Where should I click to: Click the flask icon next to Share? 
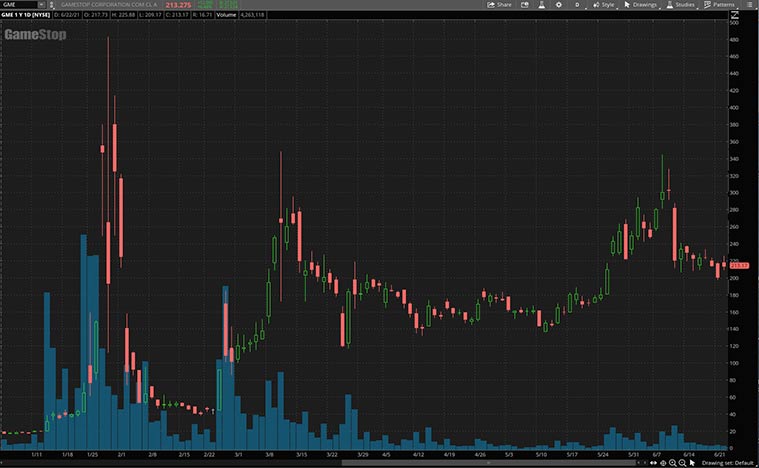pyautogui.click(x=541, y=5)
